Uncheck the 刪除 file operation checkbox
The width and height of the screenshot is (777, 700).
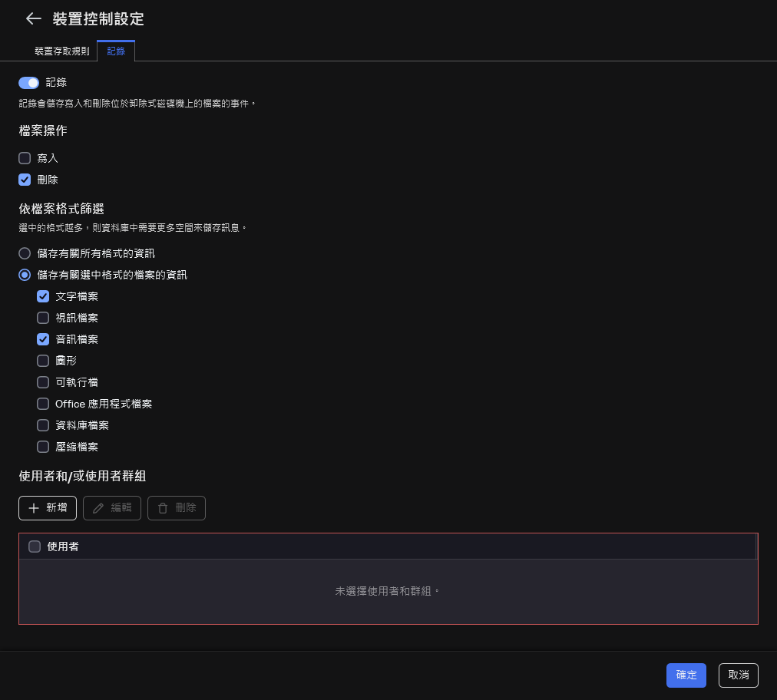coord(25,180)
